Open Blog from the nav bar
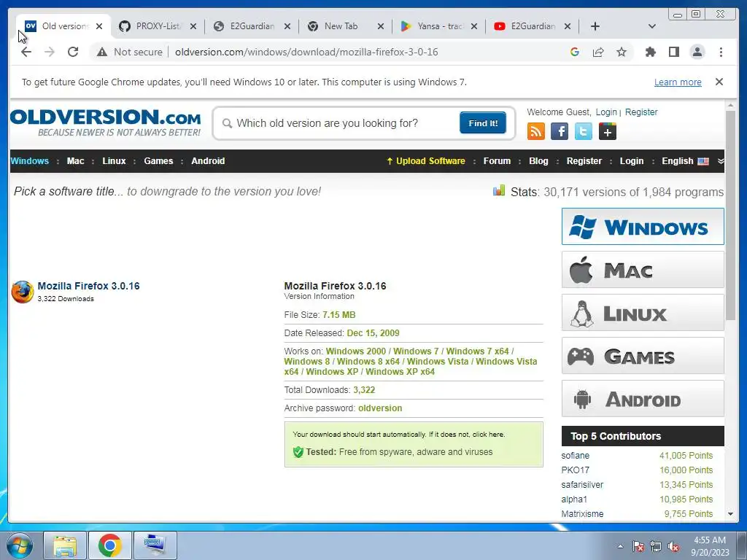747x560 pixels. click(538, 161)
